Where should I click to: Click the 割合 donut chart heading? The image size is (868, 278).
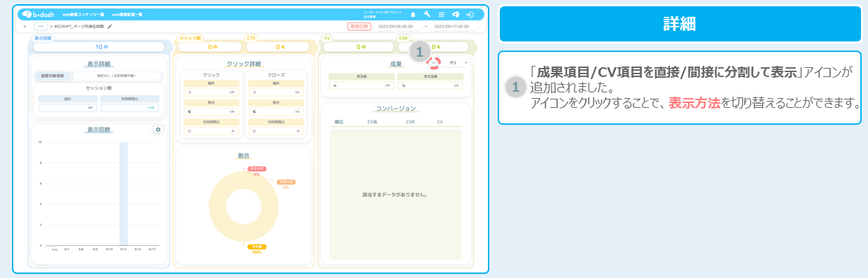click(x=243, y=155)
